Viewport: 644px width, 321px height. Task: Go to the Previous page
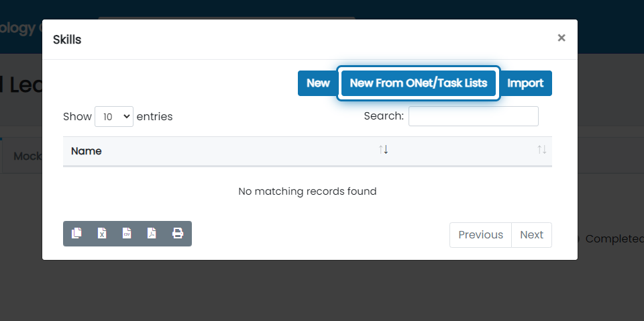pyautogui.click(x=480, y=234)
